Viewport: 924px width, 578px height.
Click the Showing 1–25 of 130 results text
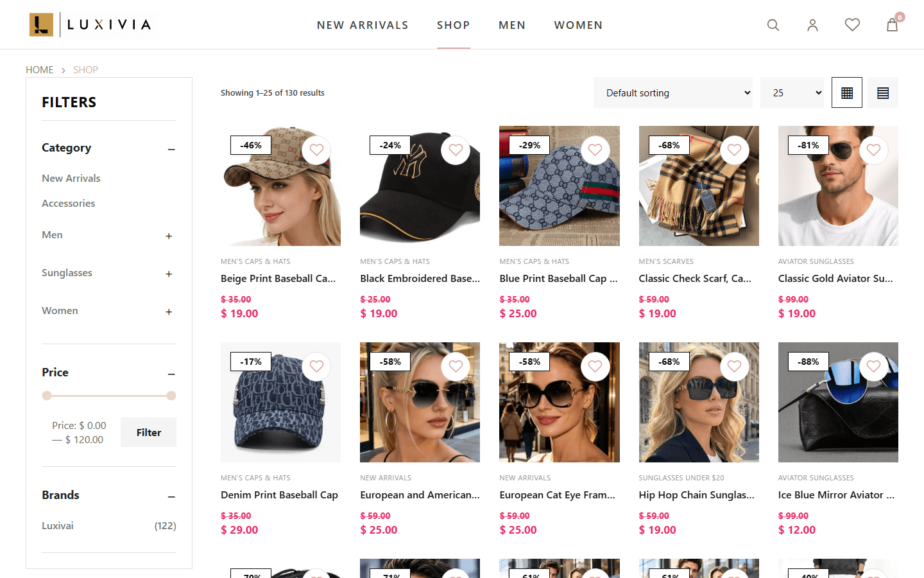click(x=273, y=92)
